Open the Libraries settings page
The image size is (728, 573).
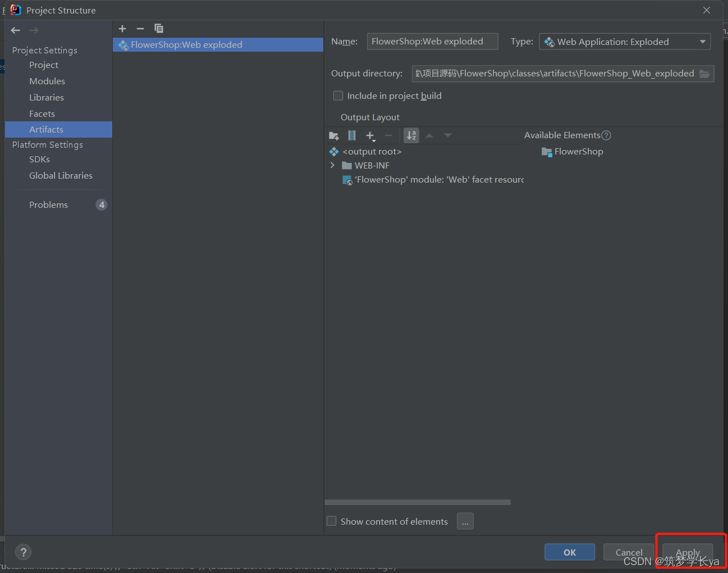(47, 98)
